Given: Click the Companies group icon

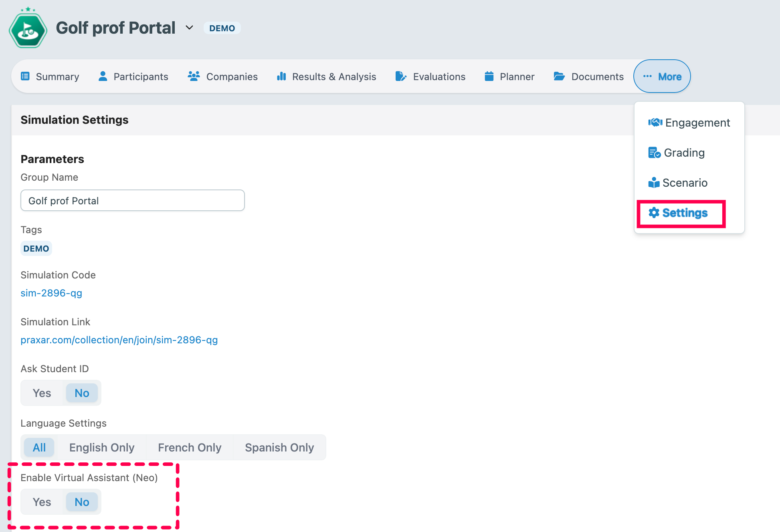Looking at the screenshot, I should pyautogui.click(x=194, y=76).
